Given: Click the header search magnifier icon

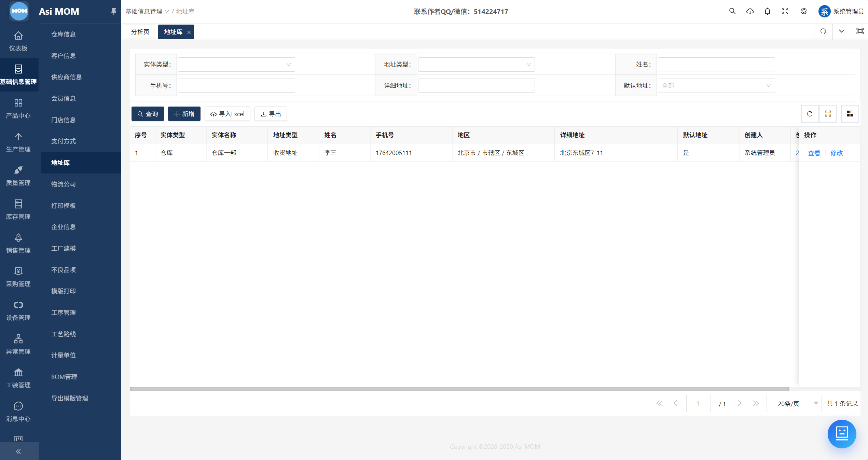Looking at the screenshot, I should pyautogui.click(x=732, y=11).
